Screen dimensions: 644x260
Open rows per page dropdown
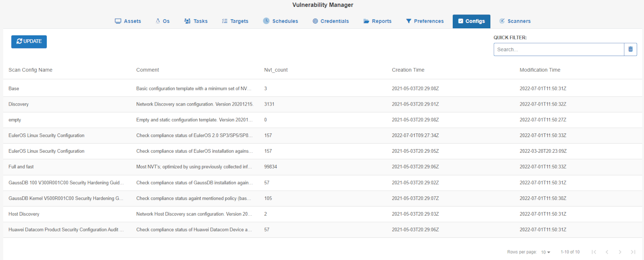545,252
